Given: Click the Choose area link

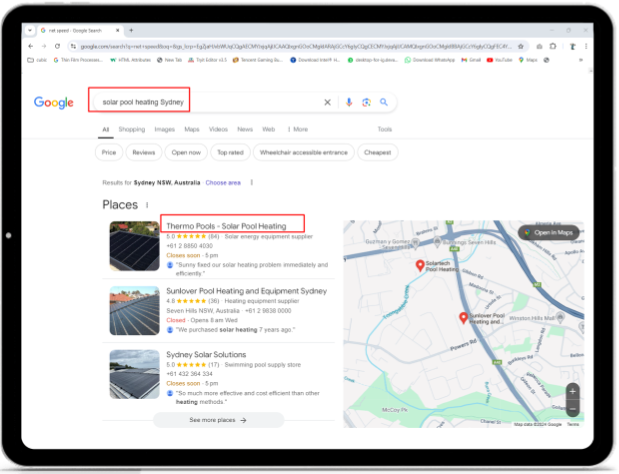Looking at the screenshot, I should pyautogui.click(x=223, y=183).
